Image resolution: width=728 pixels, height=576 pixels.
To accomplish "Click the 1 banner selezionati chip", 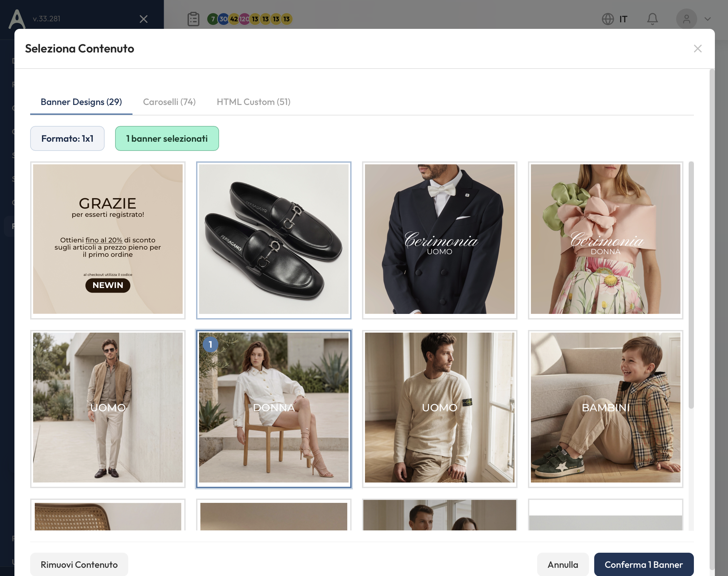I will (167, 139).
